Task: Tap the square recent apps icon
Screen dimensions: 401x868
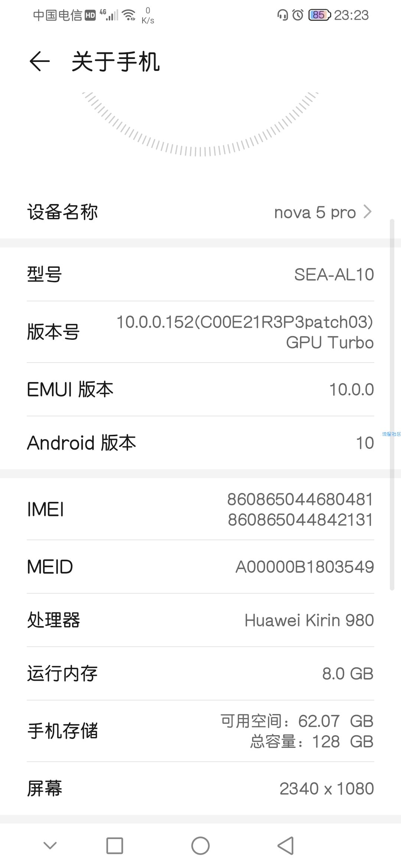Action: (114, 846)
